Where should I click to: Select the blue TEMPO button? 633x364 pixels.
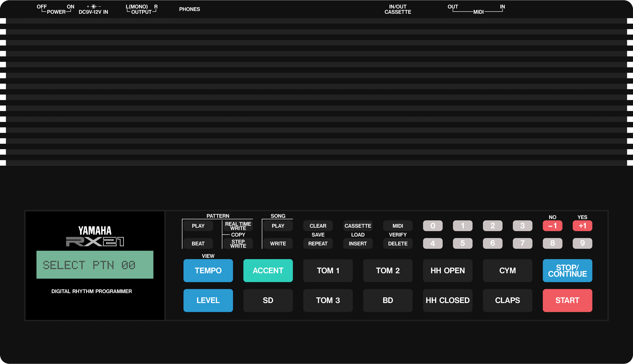pos(208,271)
